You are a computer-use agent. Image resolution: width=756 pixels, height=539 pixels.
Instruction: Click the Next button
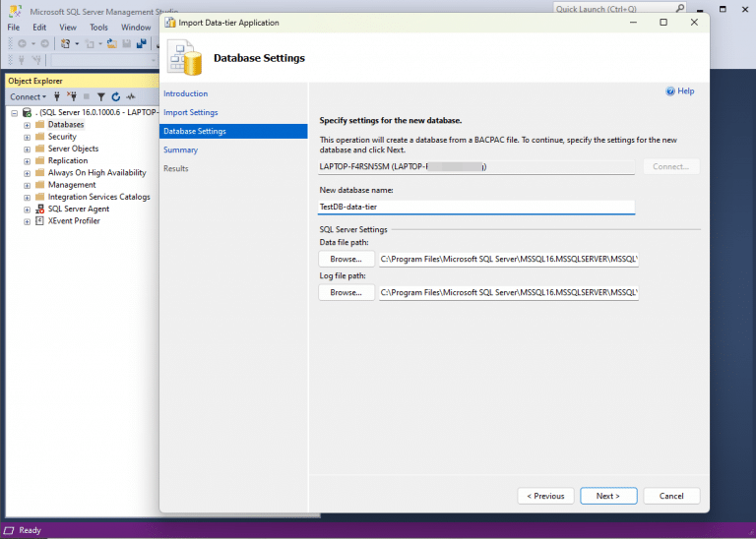click(608, 496)
